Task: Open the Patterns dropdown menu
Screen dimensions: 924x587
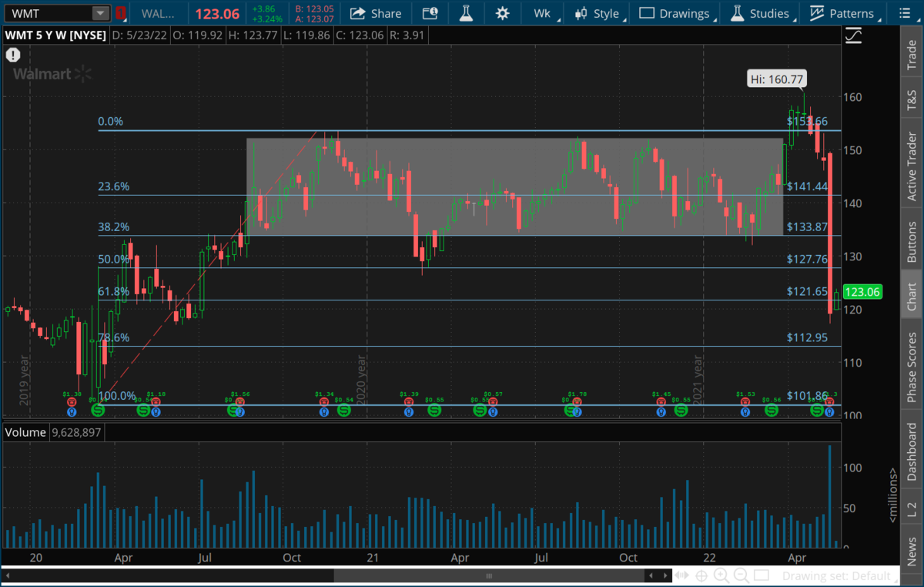Action: [844, 13]
